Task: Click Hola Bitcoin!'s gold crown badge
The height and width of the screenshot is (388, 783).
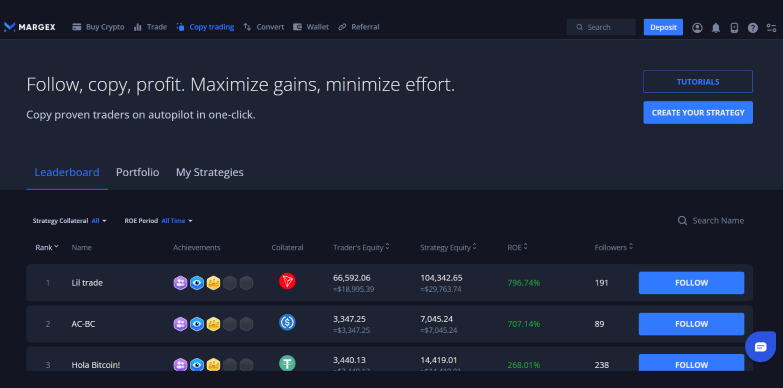Action: tap(213, 365)
